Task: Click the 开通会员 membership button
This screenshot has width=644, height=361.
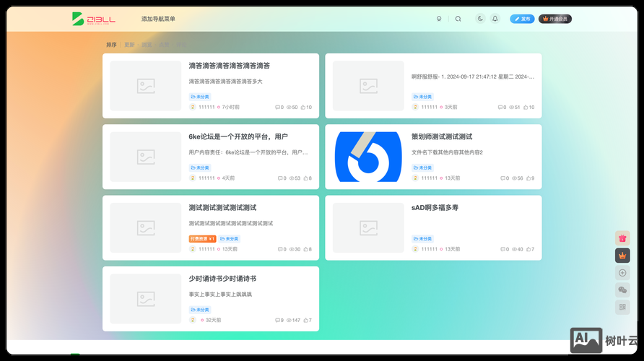Action: click(x=555, y=19)
